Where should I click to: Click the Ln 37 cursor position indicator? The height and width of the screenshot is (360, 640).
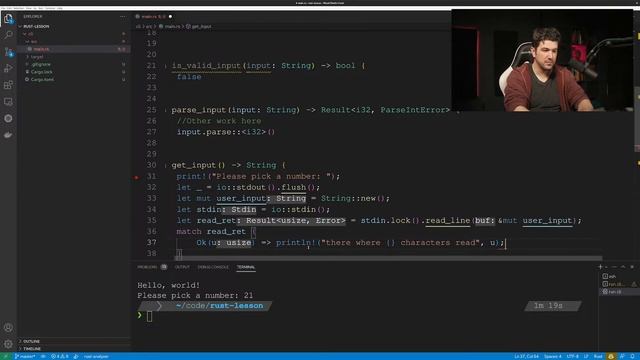(526, 356)
